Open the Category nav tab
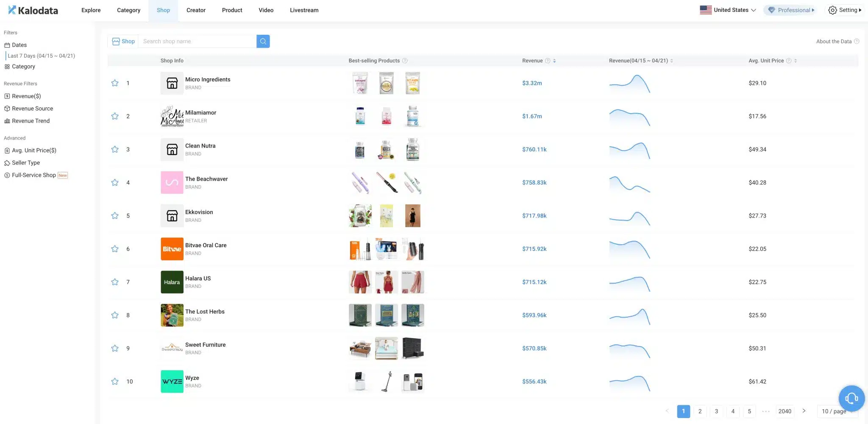The width and height of the screenshot is (868, 424). point(128,10)
